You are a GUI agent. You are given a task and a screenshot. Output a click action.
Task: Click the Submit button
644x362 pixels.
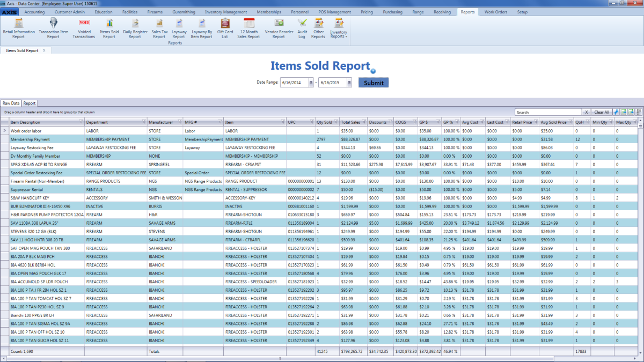[x=374, y=83]
